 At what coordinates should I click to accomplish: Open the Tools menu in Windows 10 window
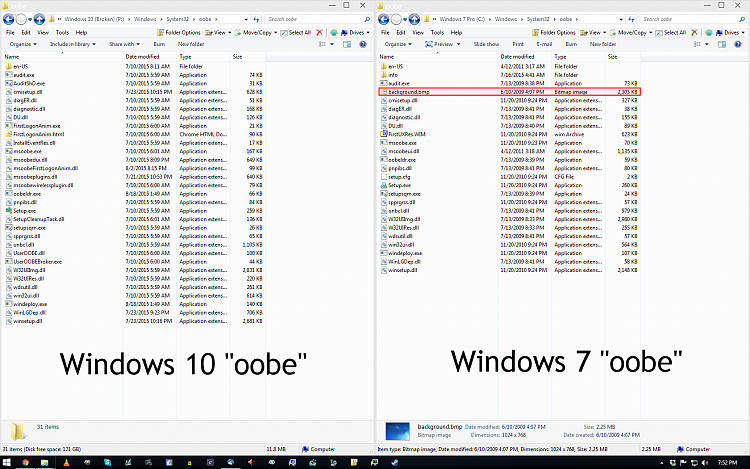click(62, 33)
